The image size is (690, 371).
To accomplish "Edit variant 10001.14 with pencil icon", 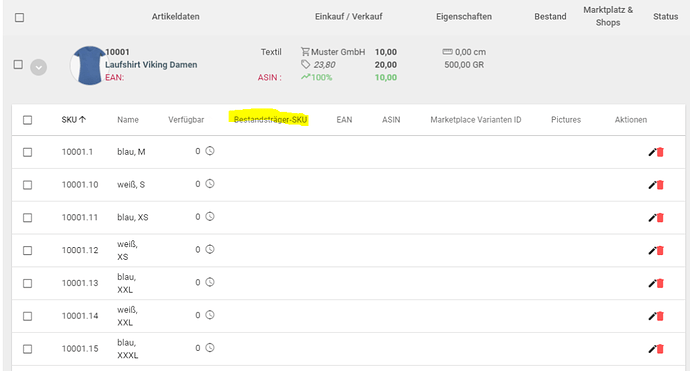I will click(x=652, y=316).
